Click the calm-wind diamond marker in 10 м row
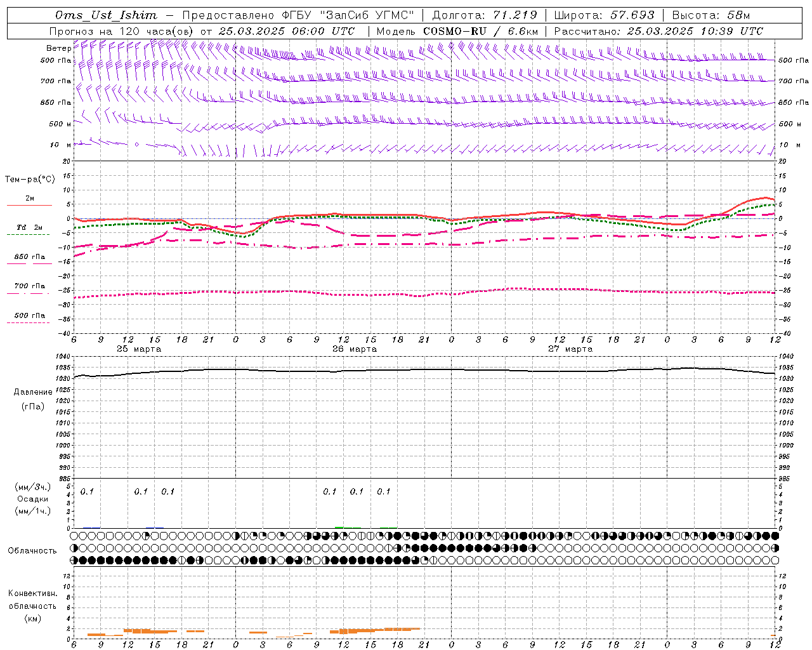The image size is (812, 650). click(x=136, y=145)
